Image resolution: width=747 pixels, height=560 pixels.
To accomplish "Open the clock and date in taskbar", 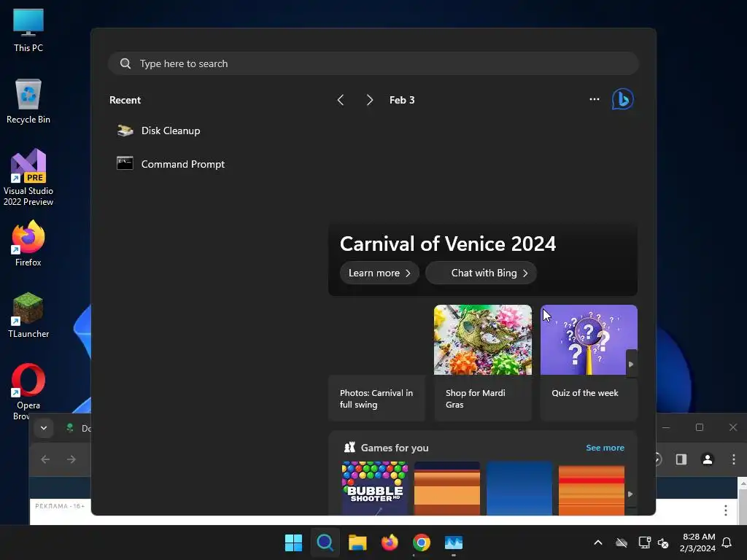I will click(697, 542).
